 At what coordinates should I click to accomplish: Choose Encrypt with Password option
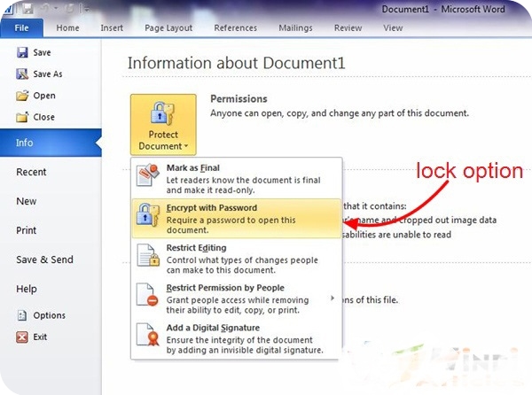click(x=236, y=219)
